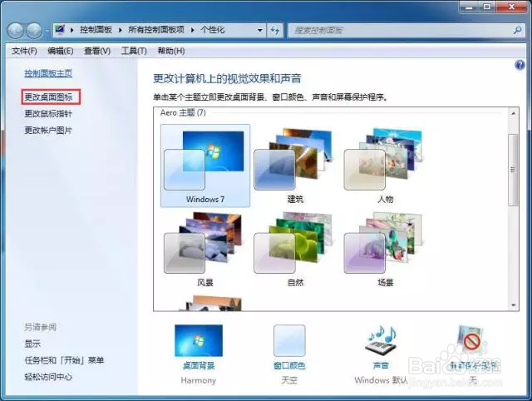Click the Forward navigation arrow
The height and width of the screenshot is (401, 532).
[x=34, y=31]
